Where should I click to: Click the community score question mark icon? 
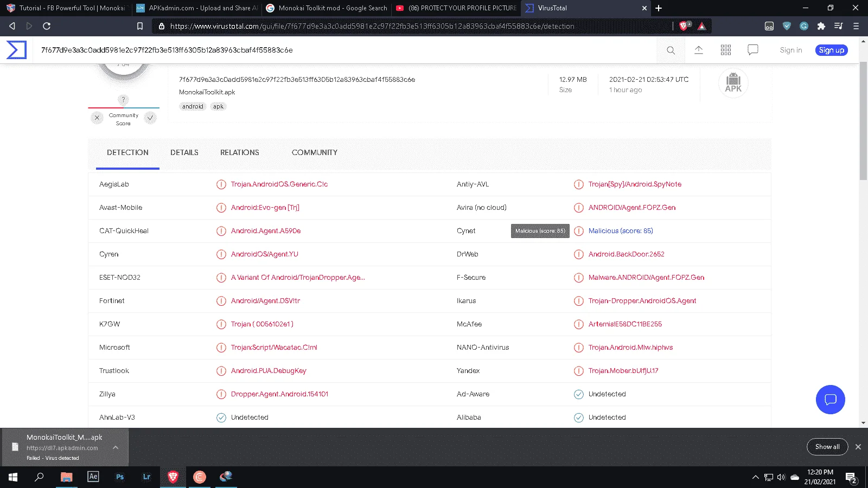click(124, 100)
